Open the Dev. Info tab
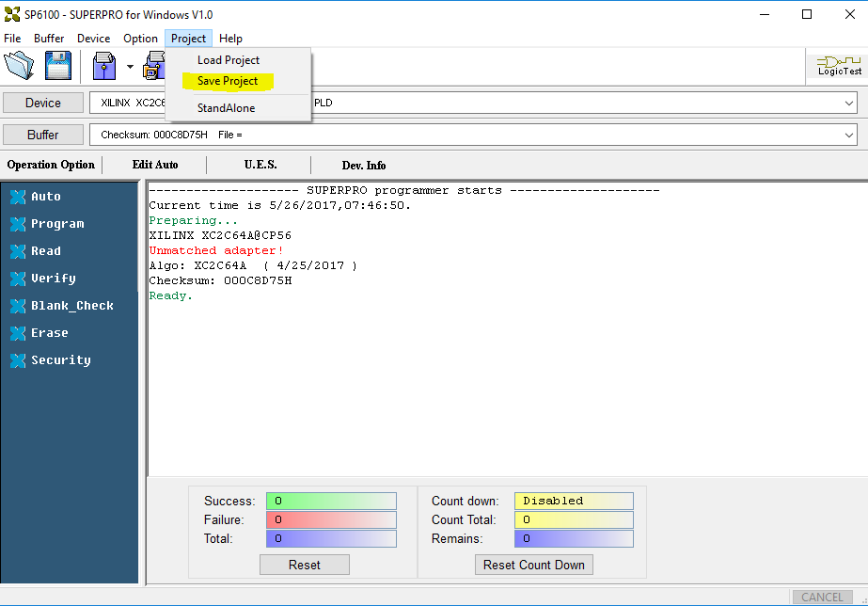The width and height of the screenshot is (868, 606). pos(363,166)
